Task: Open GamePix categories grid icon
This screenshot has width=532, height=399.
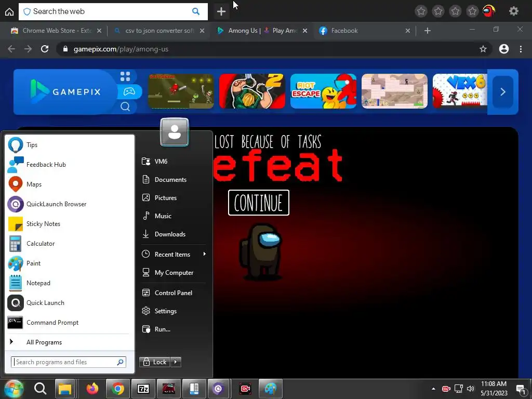Action: click(125, 77)
